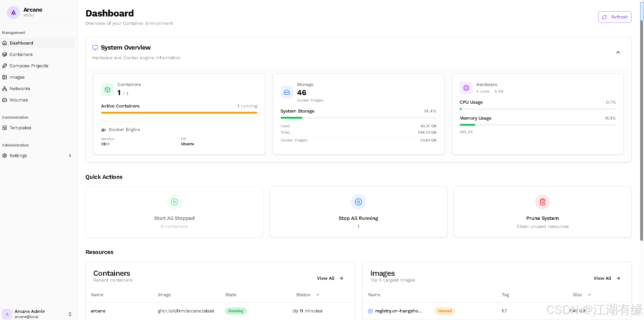644x320 pixels.
Task: Go to the Networks page
Action: tap(20, 89)
